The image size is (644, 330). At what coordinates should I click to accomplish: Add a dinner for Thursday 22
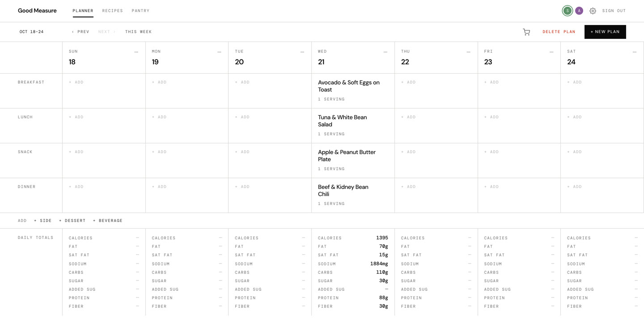(x=408, y=187)
